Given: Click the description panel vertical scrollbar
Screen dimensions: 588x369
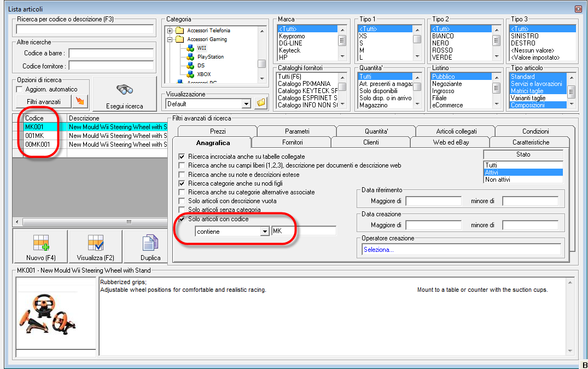Looking at the screenshot, I should (x=570, y=316).
